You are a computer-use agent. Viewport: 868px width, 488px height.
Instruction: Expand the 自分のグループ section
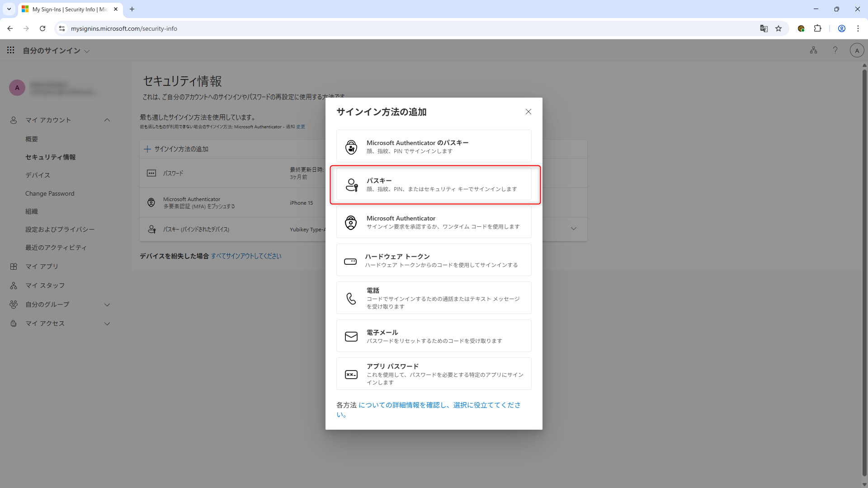(x=107, y=305)
